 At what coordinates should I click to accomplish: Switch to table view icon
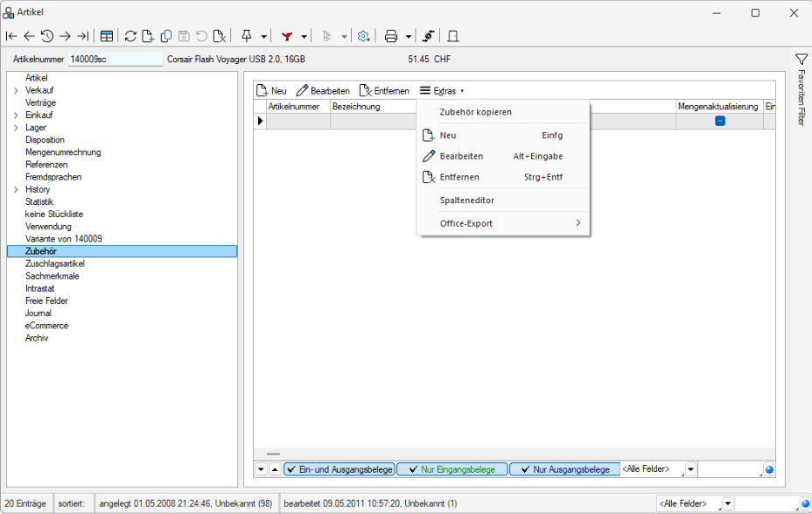click(x=106, y=36)
